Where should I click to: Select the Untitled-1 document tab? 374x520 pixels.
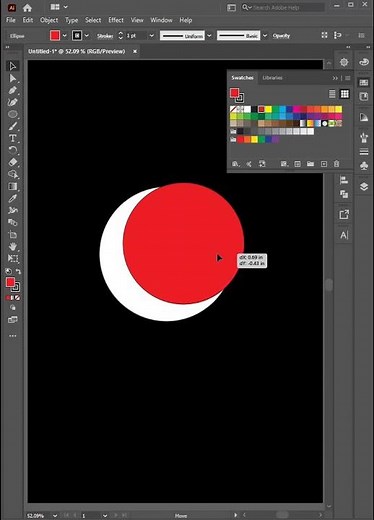77,51
